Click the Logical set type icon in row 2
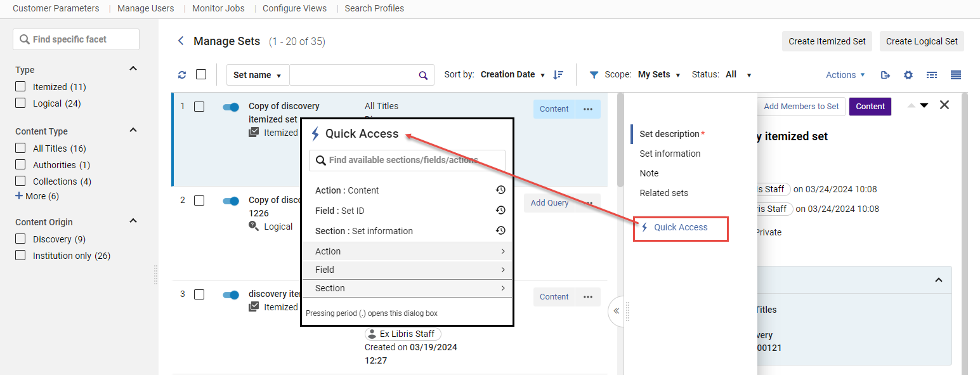The image size is (980, 375). [x=254, y=227]
